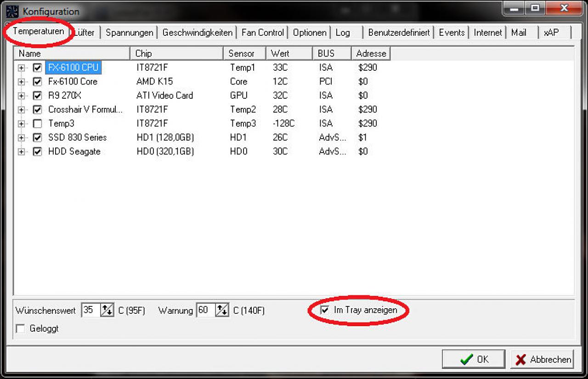Expand the R9 270X tree node
This screenshot has height=379, width=588.
[21, 96]
